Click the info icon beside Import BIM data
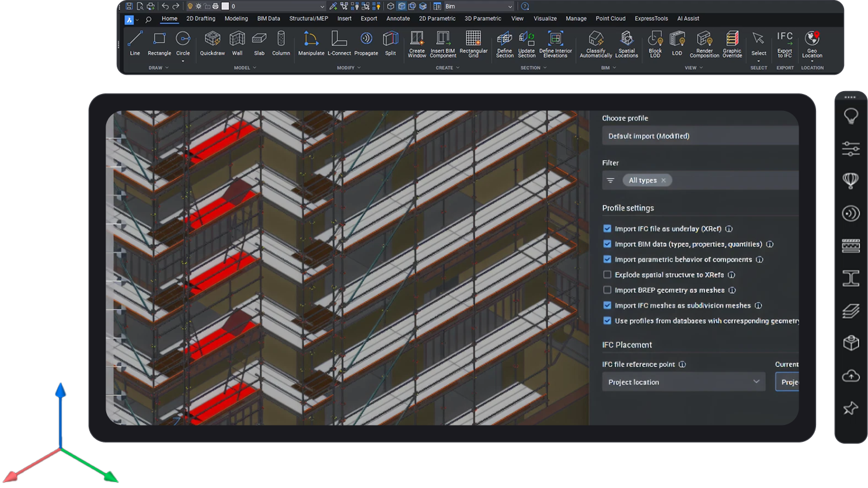The height and width of the screenshot is (488, 868). point(769,245)
